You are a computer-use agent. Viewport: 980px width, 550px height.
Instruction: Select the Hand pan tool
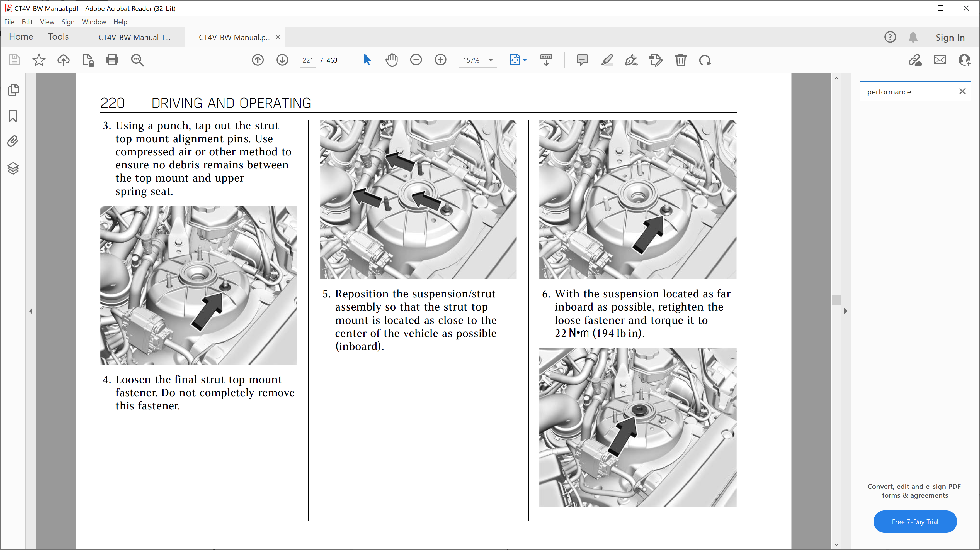tap(391, 60)
